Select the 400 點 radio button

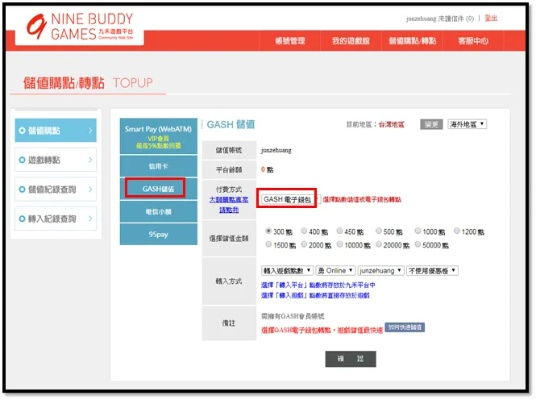pos(304,231)
